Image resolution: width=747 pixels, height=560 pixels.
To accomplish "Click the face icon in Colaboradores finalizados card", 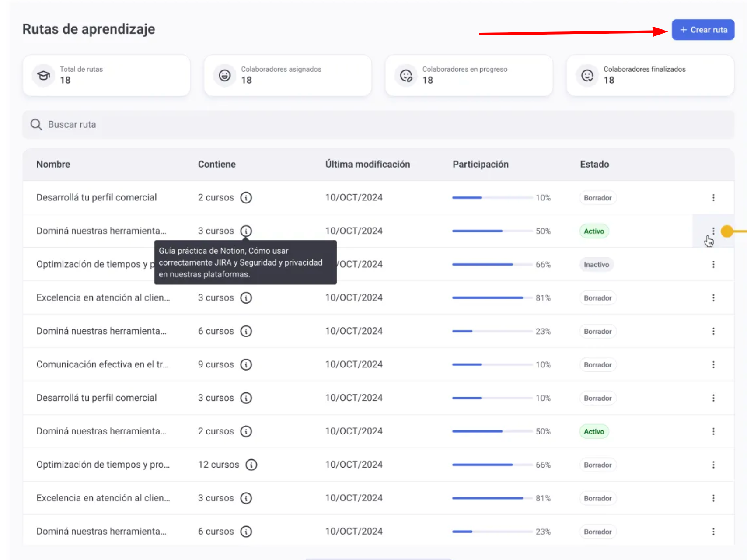I will tap(587, 75).
